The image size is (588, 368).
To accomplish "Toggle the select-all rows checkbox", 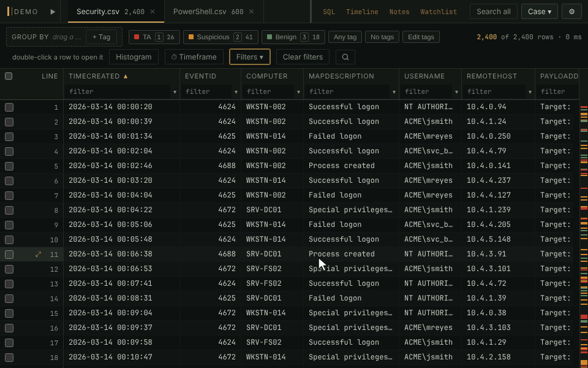I will (x=9, y=76).
